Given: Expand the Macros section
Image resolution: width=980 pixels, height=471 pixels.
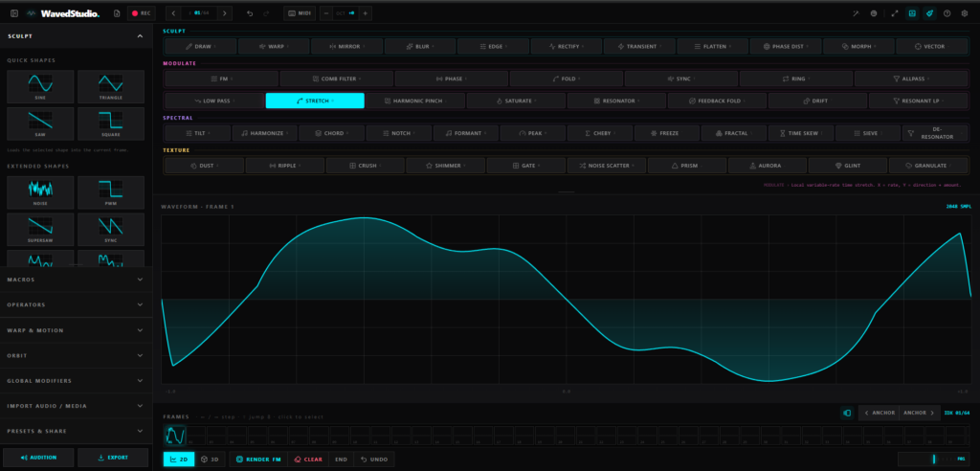Looking at the screenshot, I should [x=76, y=280].
